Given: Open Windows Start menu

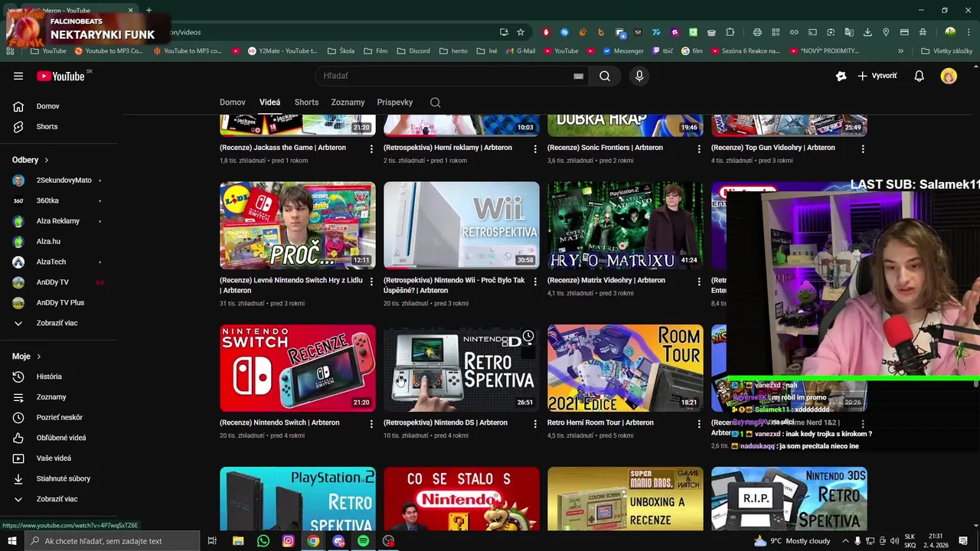Looking at the screenshot, I should click(x=11, y=541).
